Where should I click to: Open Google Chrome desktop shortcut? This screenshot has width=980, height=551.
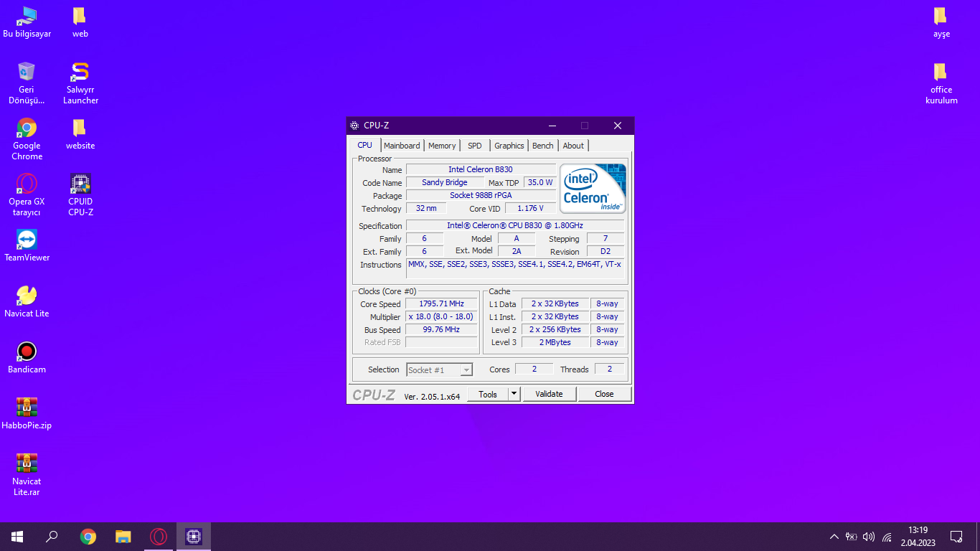click(x=27, y=139)
